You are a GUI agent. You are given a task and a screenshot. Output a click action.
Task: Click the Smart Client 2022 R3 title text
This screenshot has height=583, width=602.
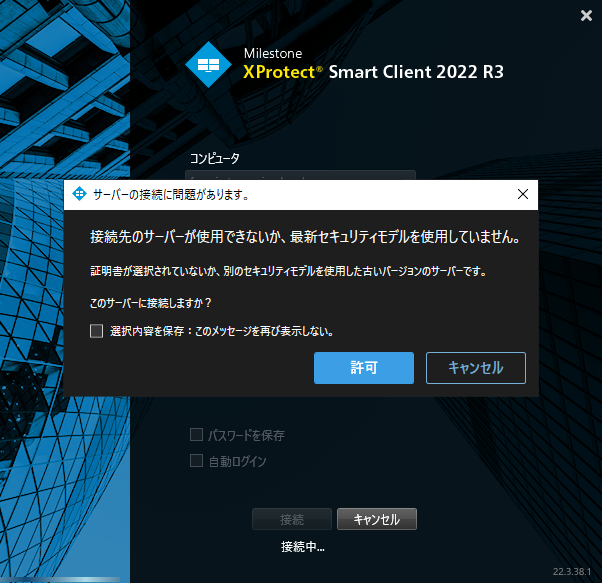coord(416,72)
